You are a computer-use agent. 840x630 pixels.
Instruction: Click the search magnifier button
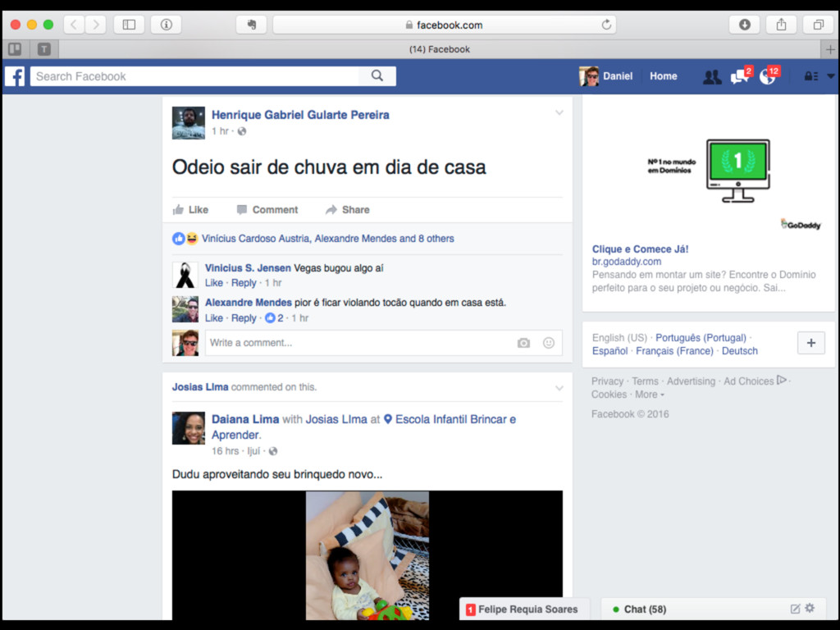click(x=377, y=76)
